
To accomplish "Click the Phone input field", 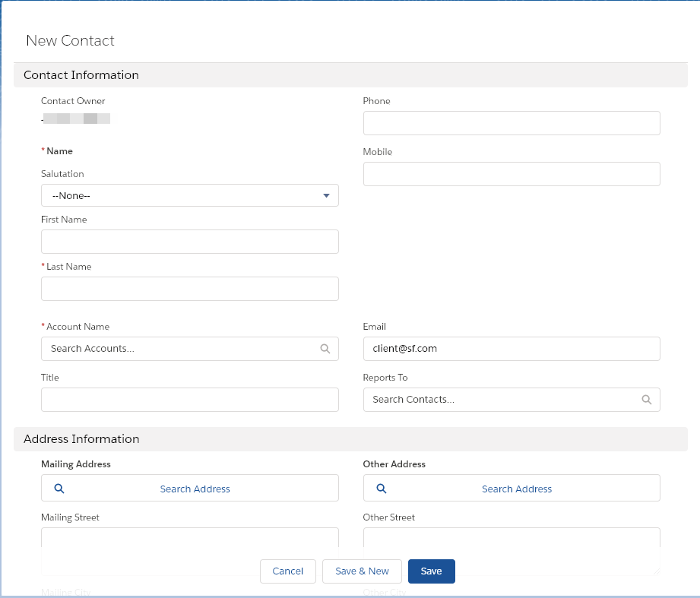I will [x=511, y=123].
